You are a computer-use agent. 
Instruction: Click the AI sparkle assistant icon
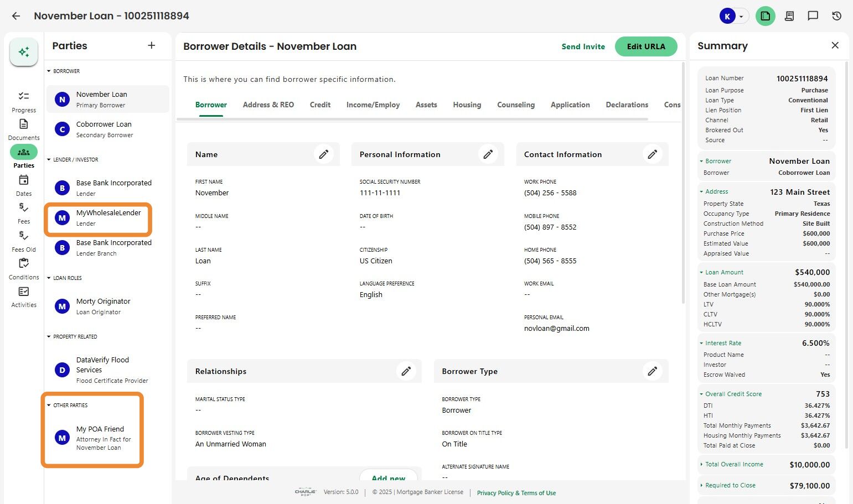point(23,52)
